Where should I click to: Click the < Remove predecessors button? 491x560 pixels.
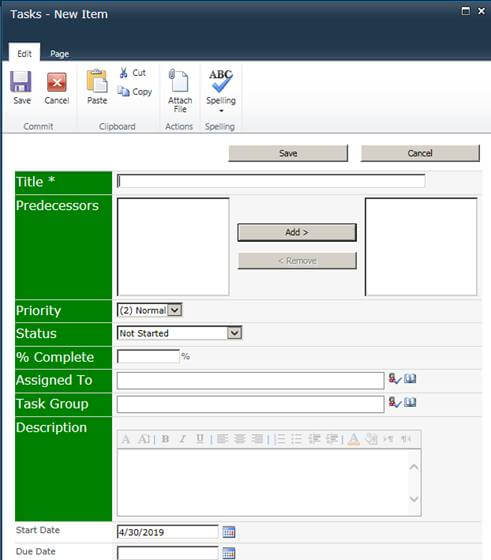click(297, 261)
